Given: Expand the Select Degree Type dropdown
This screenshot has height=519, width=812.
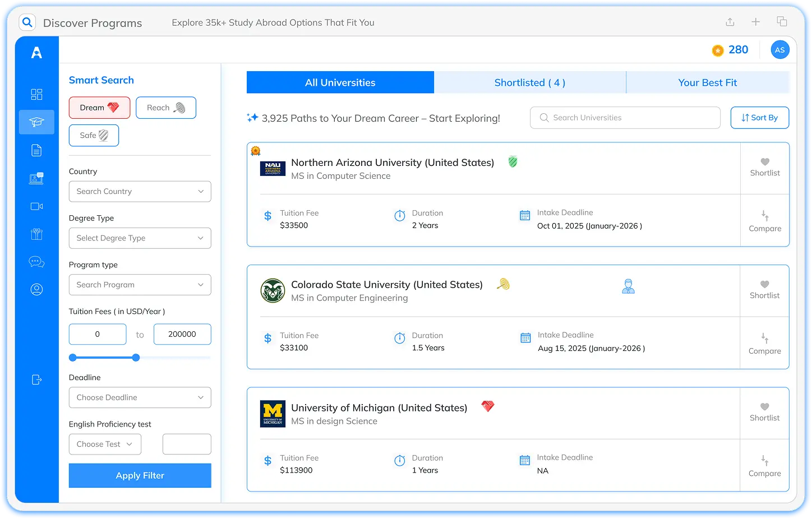Looking at the screenshot, I should 140,238.
